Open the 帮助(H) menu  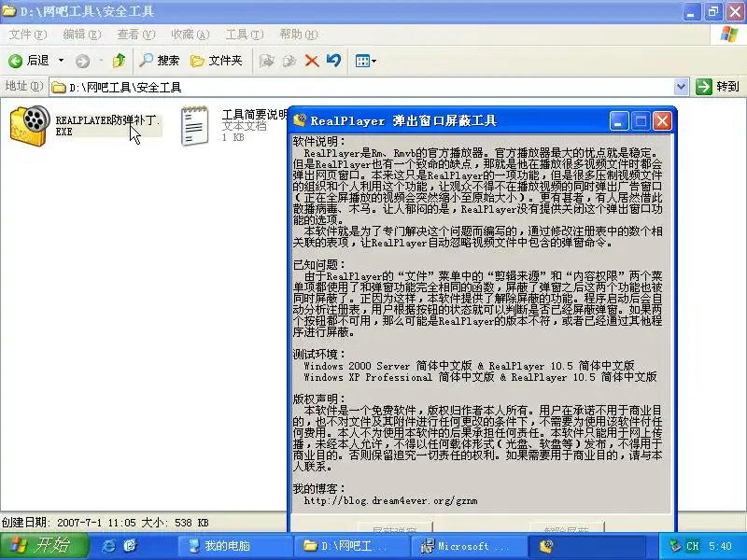pos(299,35)
